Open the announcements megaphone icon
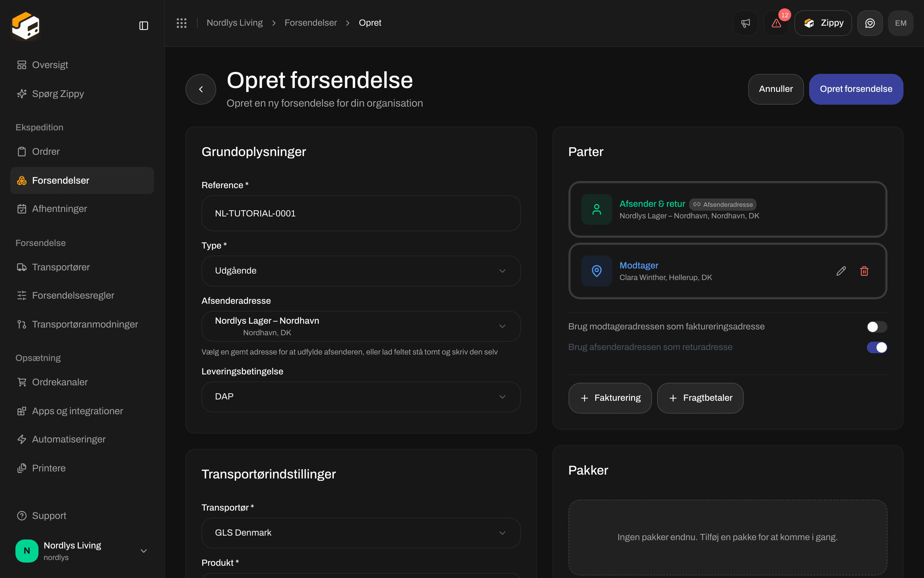Screen dimensions: 924x578 point(745,23)
